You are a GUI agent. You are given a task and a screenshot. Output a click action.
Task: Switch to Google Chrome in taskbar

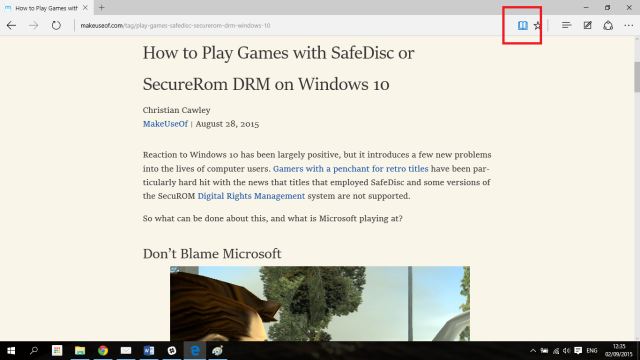click(x=103, y=351)
